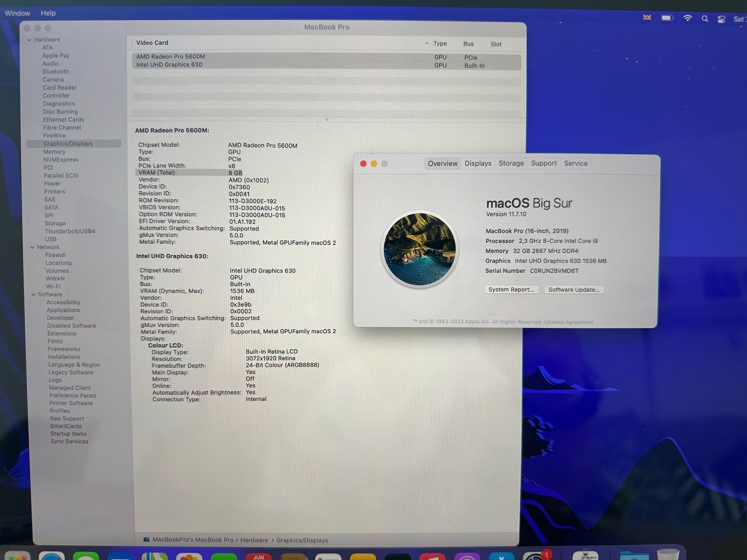The image size is (747, 560).
Task: Switch to the Displays tab
Action: click(x=478, y=163)
